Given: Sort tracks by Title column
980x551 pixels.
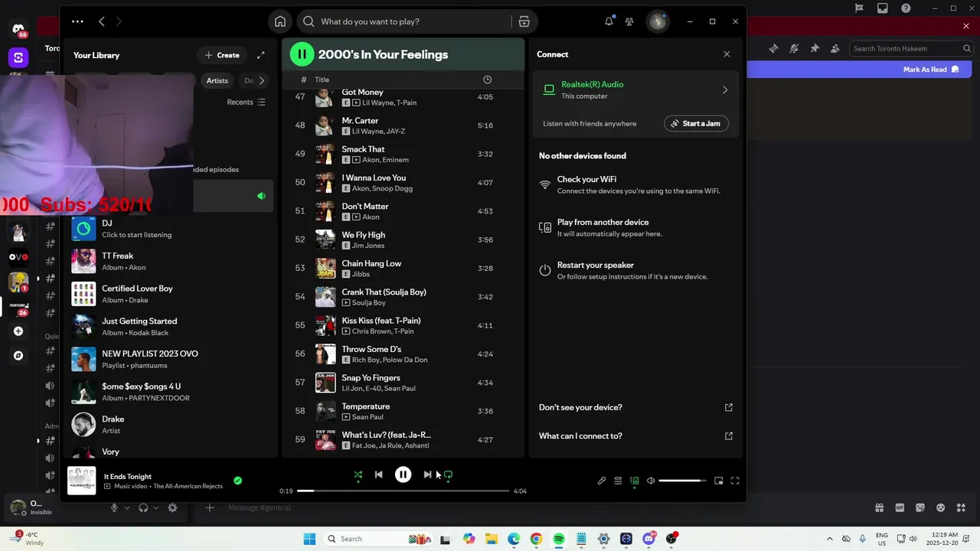Looking at the screenshot, I should click(x=322, y=80).
